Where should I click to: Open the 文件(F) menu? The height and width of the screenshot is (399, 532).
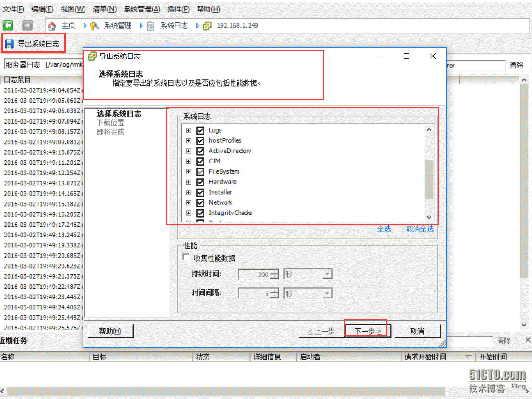click(x=13, y=9)
